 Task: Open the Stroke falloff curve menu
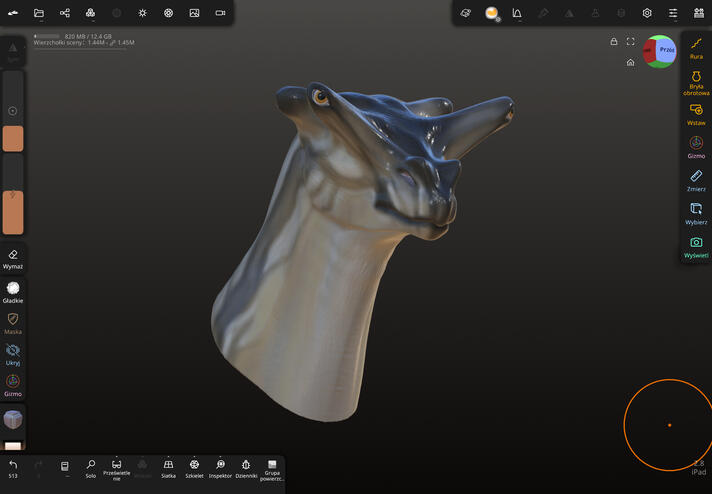517,13
